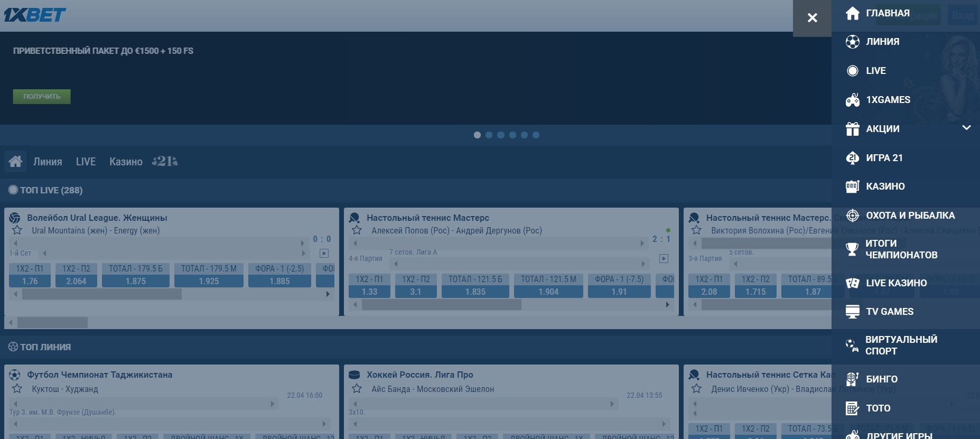This screenshot has height=439, width=980.
Task: Open ВИРТУАЛЬНЫЙ СПОРТ icon
Action: [x=852, y=345]
